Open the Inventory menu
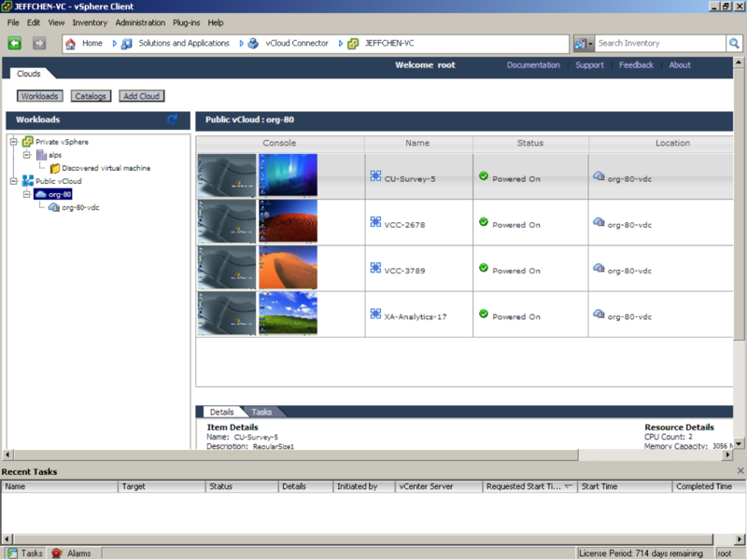The height and width of the screenshot is (560, 747). click(x=90, y=22)
